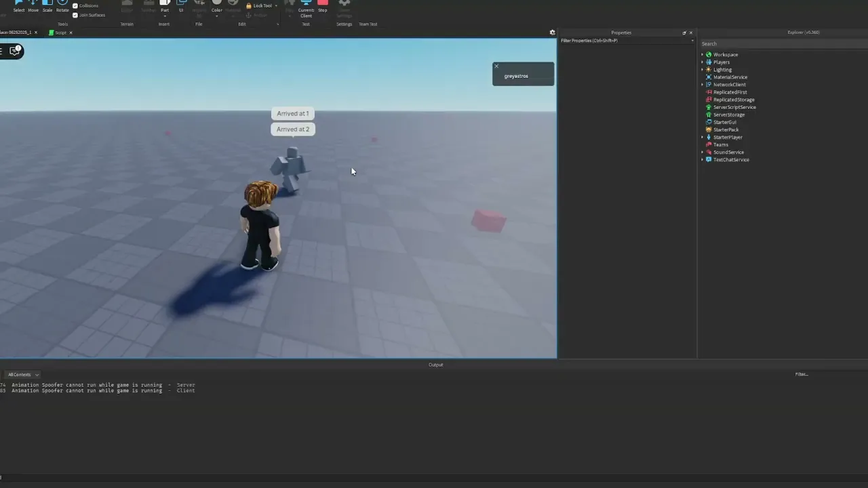Open viewport settings gear icon

tap(552, 33)
